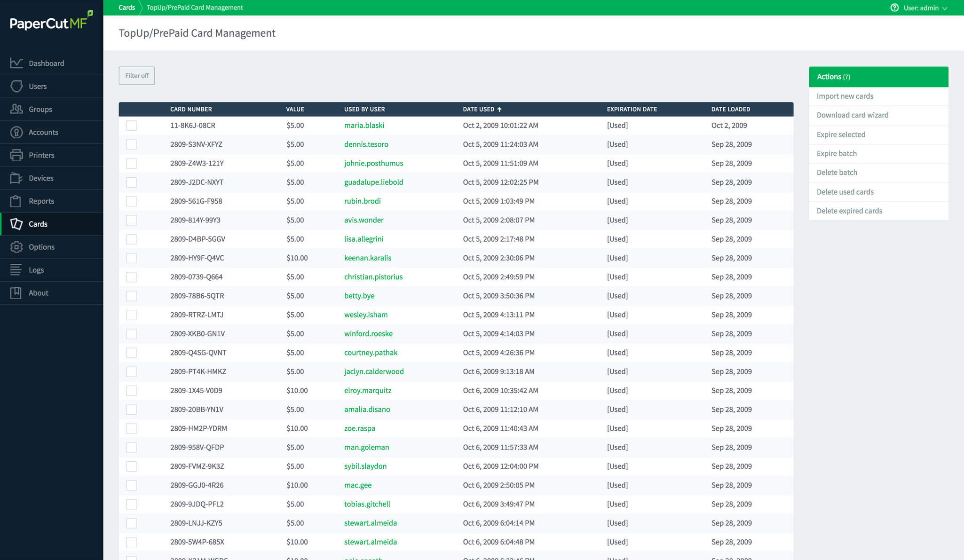The width and height of the screenshot is (964, 560).
Task: Open the Accounts section
Action: (x=43, y=133)
